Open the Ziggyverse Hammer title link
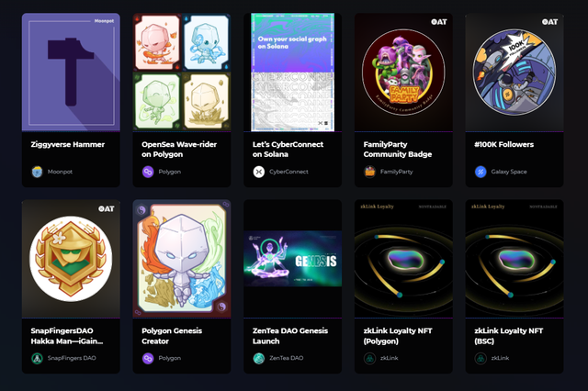The image size is (588, 391). point(68,145)
